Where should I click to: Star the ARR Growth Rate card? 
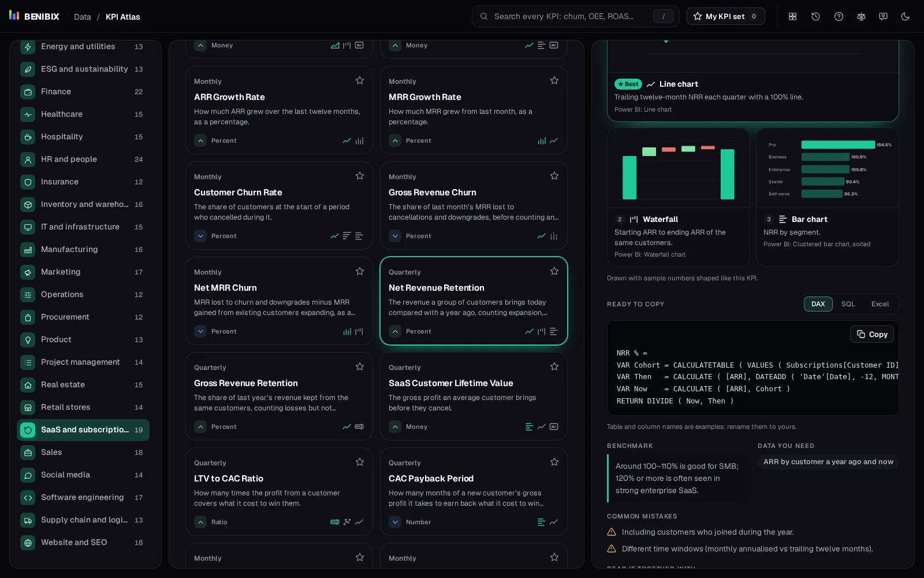tap(360, 80)
